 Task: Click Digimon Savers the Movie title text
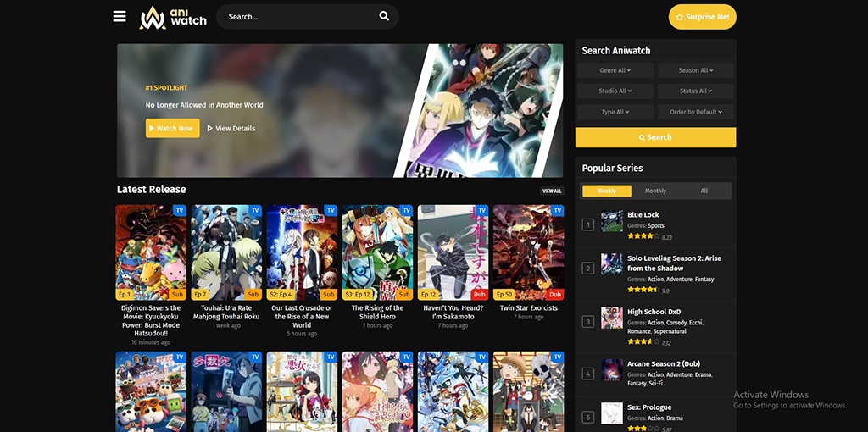(151, 321)
